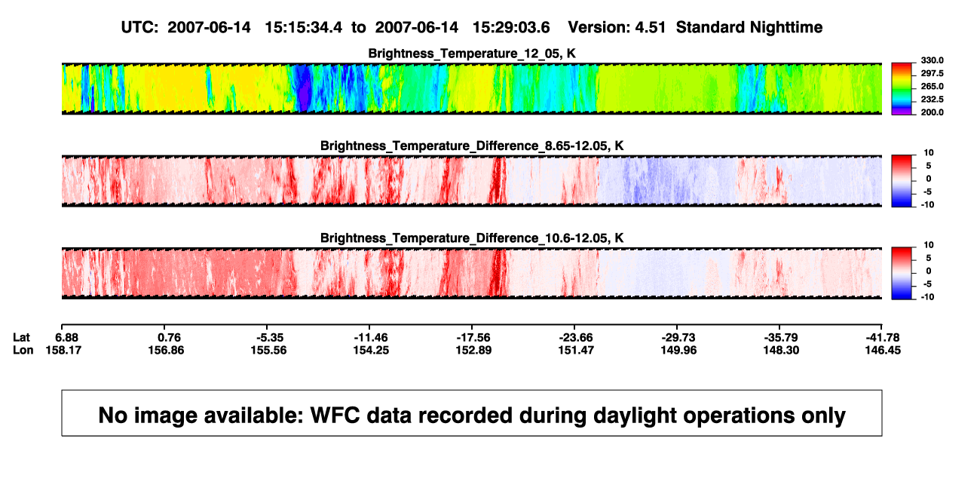Viewport: 980px width, 503px height.
Task: Click the 'Lat' axis label
Action: (x=22, y=337)
